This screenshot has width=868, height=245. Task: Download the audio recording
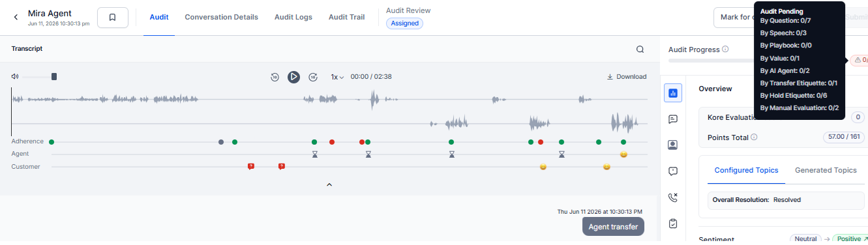[x=627, y=77]
